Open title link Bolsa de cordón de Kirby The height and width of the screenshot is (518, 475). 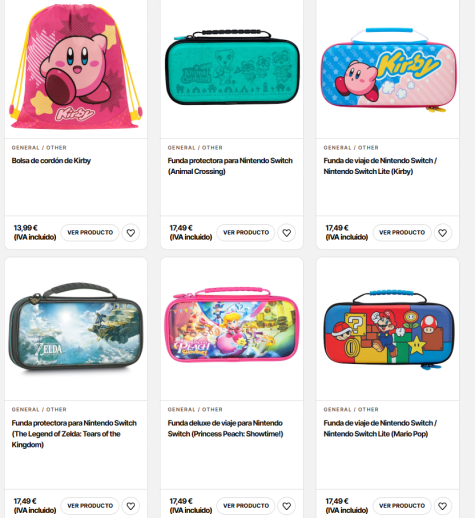[x=51, y=161]
